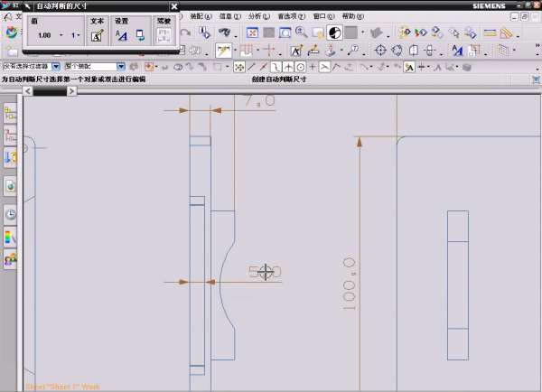The width and height of the screenshot is (542, 392).
Task: Open the 整个装配 selection scope dropdown
Action: point(121,66)
